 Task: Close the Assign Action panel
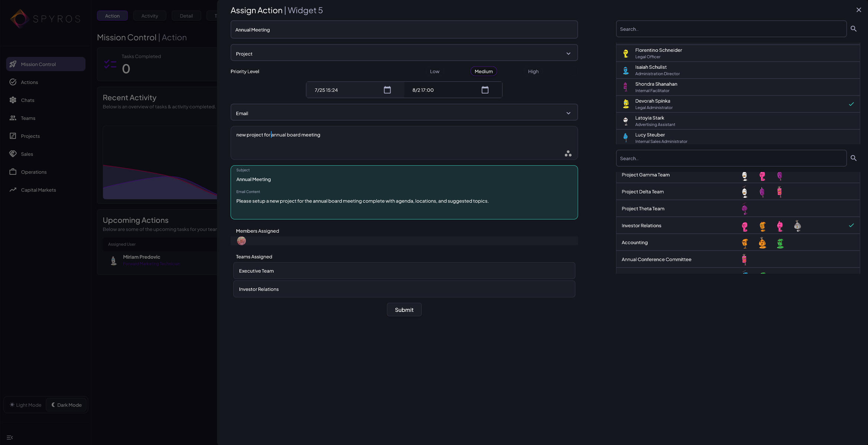858,10
